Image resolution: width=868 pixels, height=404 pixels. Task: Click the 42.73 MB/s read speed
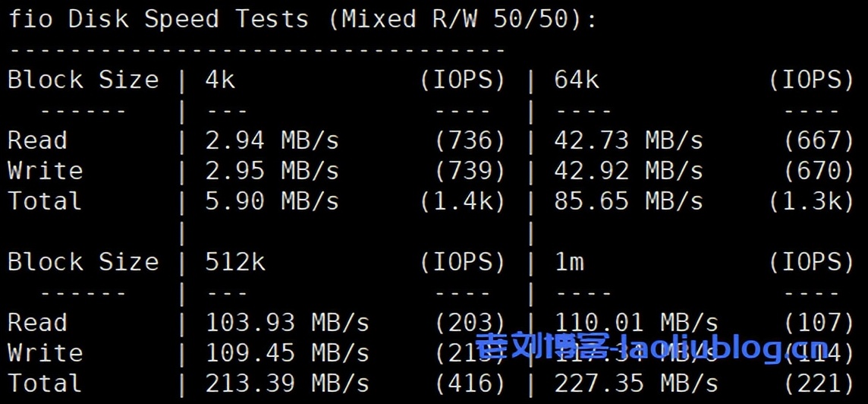click(628, 140)
